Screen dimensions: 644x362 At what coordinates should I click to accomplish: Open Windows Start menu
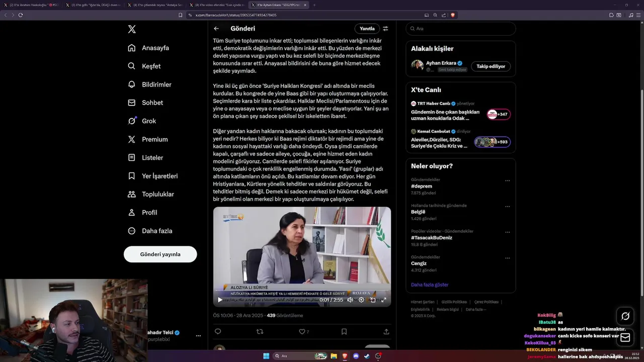point(266,356)
